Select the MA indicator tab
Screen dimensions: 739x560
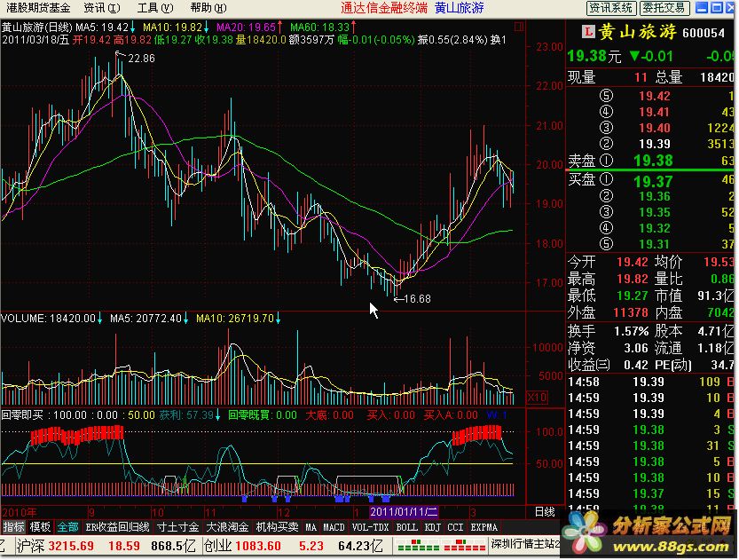pyautogui.click(x=311, y=527)
